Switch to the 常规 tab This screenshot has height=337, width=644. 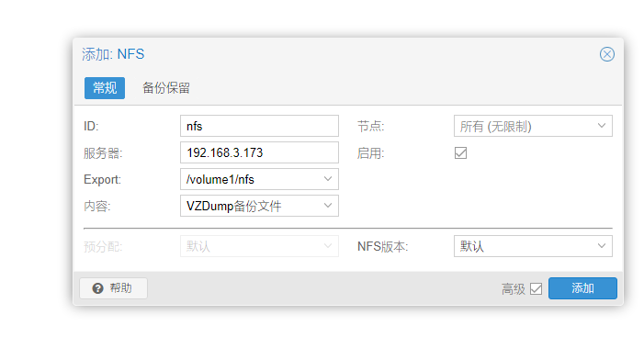pos(105,88)
